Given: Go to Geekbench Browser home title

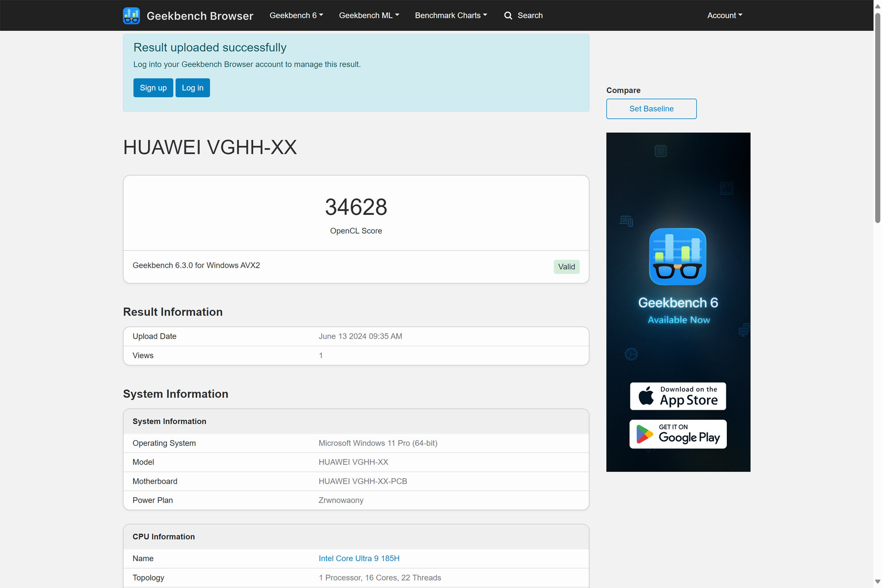Looking at the screenshot, I should point(200,16).
